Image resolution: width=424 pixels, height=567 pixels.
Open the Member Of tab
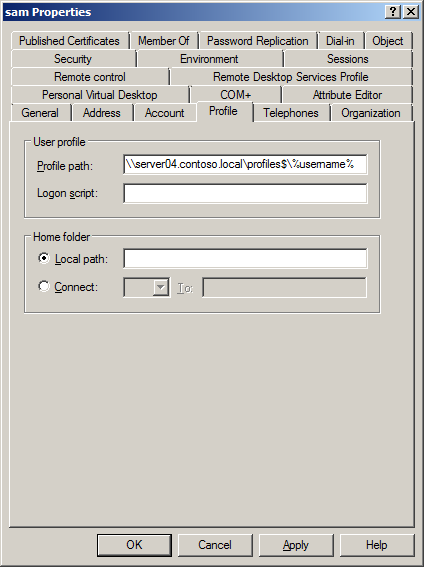pos(163,41)
